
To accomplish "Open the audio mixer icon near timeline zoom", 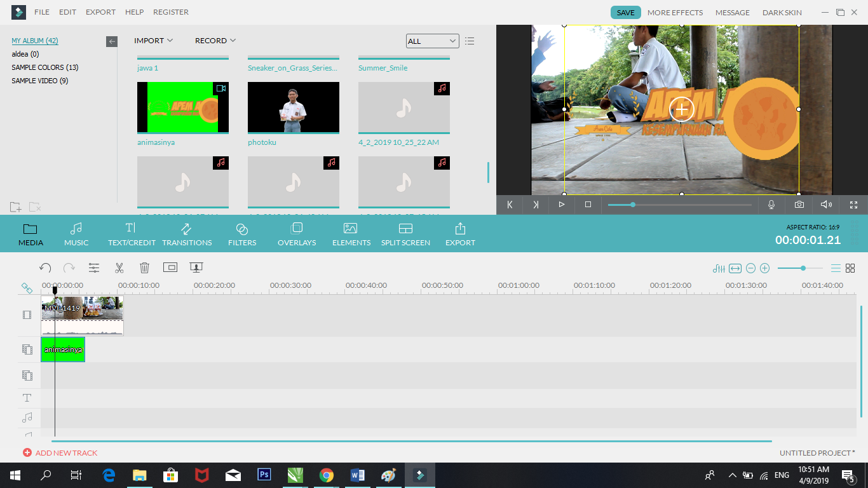I will [718, 268].
